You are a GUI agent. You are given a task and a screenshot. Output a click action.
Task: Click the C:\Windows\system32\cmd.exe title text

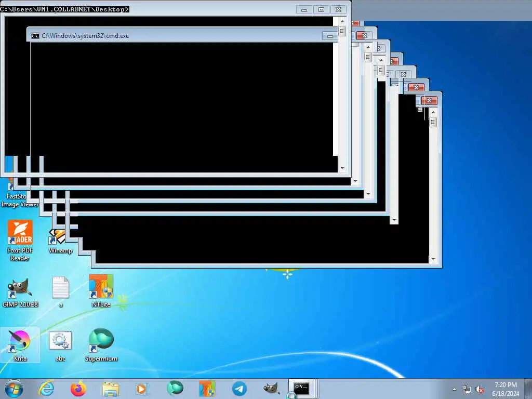(85, 36)
